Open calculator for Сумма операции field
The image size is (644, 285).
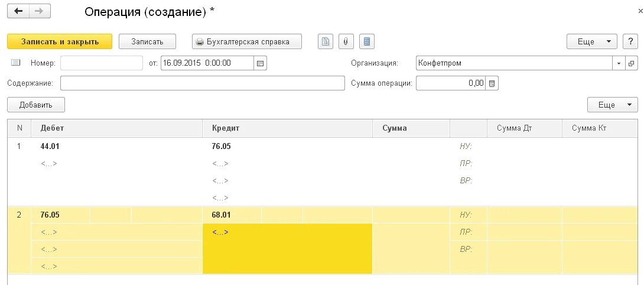[x=492, y=83]
